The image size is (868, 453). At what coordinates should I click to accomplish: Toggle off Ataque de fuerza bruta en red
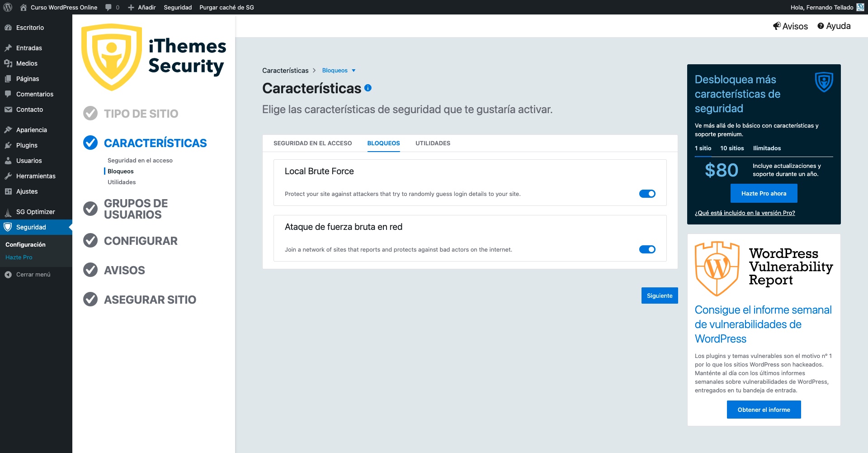click(x=647, y=249)
